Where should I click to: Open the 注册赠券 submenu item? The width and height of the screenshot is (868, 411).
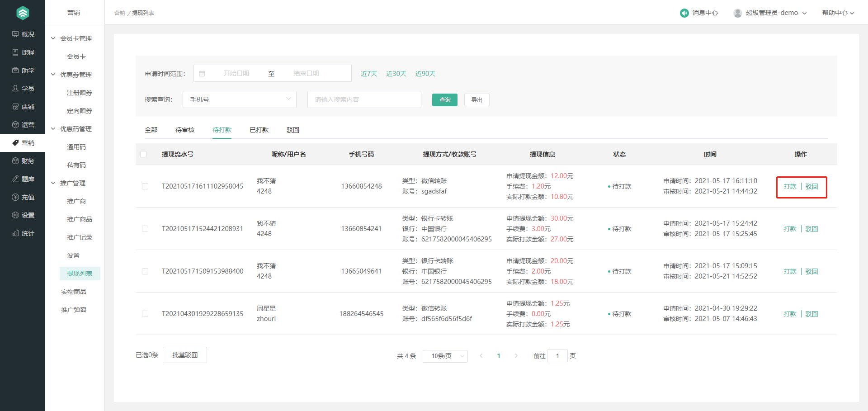point(80,93)
